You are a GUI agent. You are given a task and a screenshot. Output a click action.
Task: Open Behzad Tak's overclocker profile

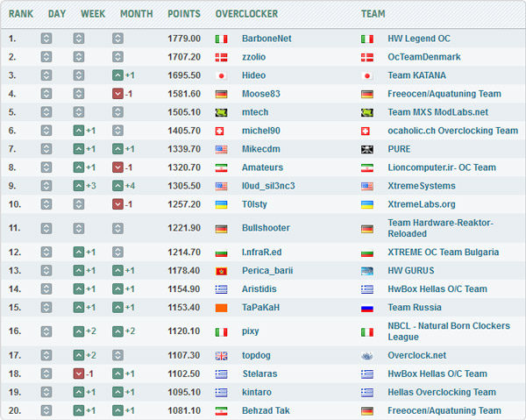(266, 410)
